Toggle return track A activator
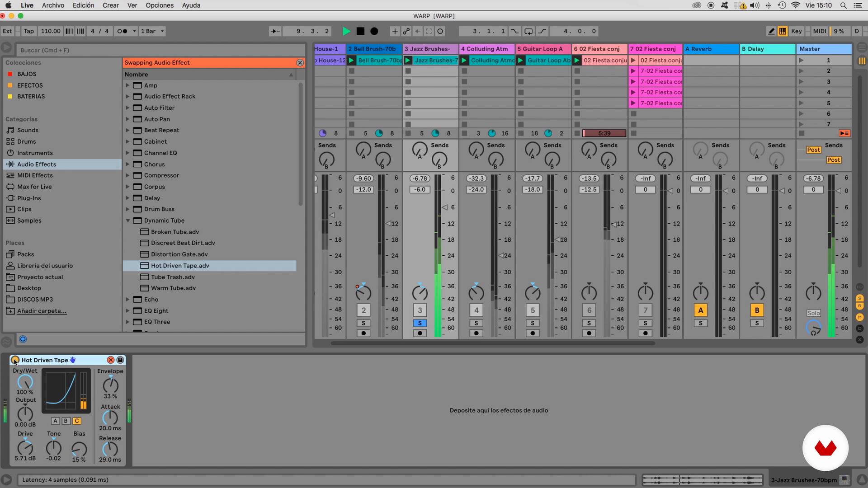 (700, 310)
